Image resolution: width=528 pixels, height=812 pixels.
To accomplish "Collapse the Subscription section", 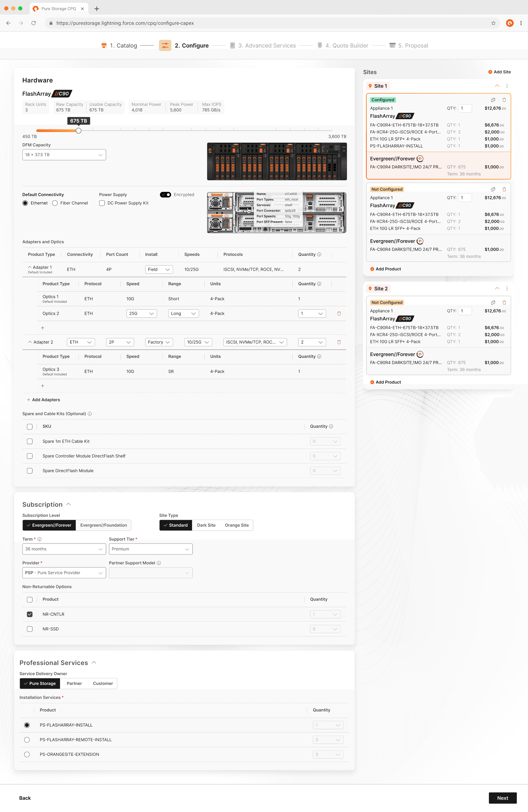I will pyautogui.click(x=69, y=504).
